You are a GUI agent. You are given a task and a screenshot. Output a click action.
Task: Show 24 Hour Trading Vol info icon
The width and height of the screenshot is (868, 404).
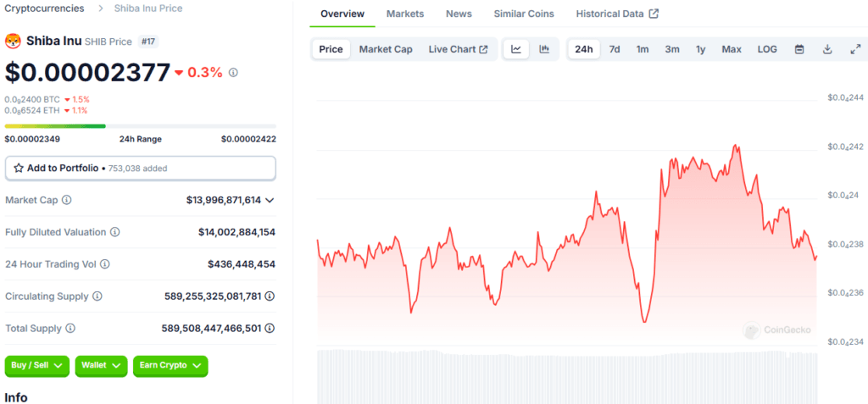[104, 264]
